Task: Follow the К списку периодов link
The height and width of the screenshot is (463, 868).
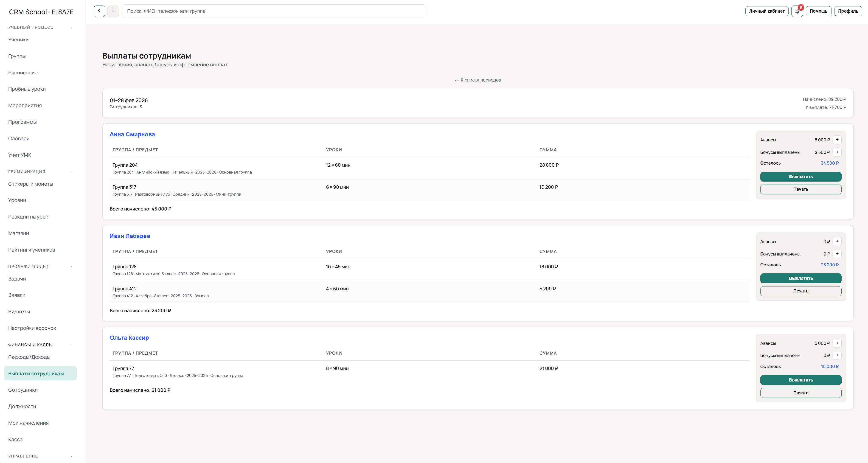Action: click(x=478, y=80)
